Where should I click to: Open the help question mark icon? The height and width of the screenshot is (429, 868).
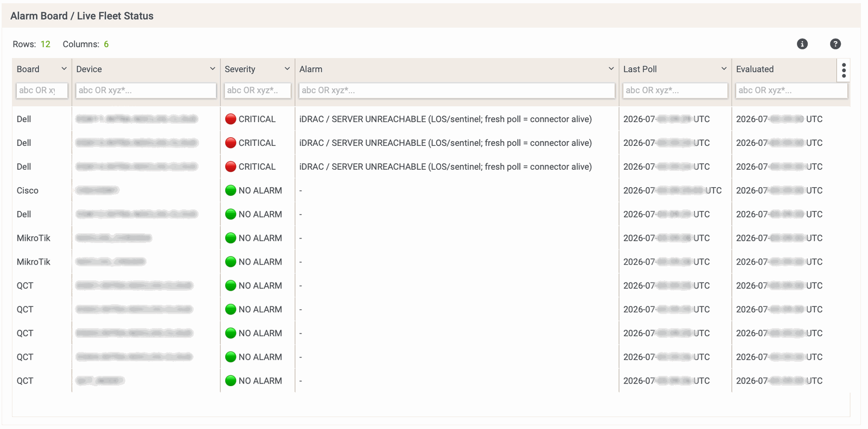click(x=835, y=44)
